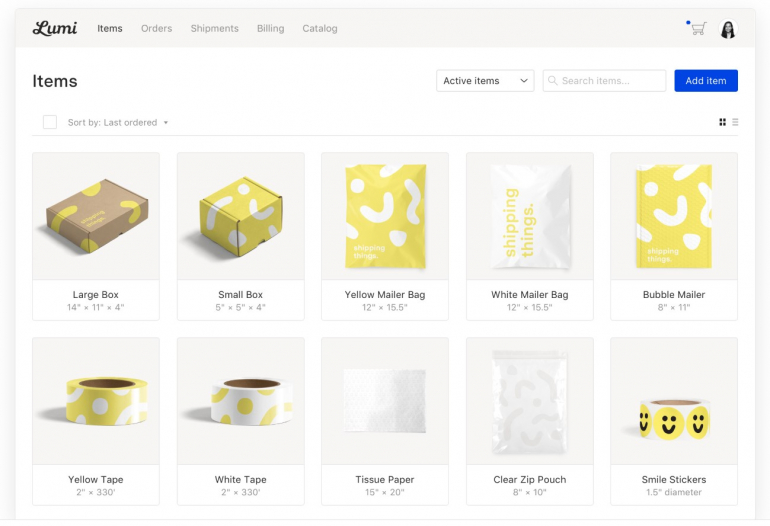This screenshot has height=526, width=770.
Task: Click the White Tape item name
Action: (240, 480)
